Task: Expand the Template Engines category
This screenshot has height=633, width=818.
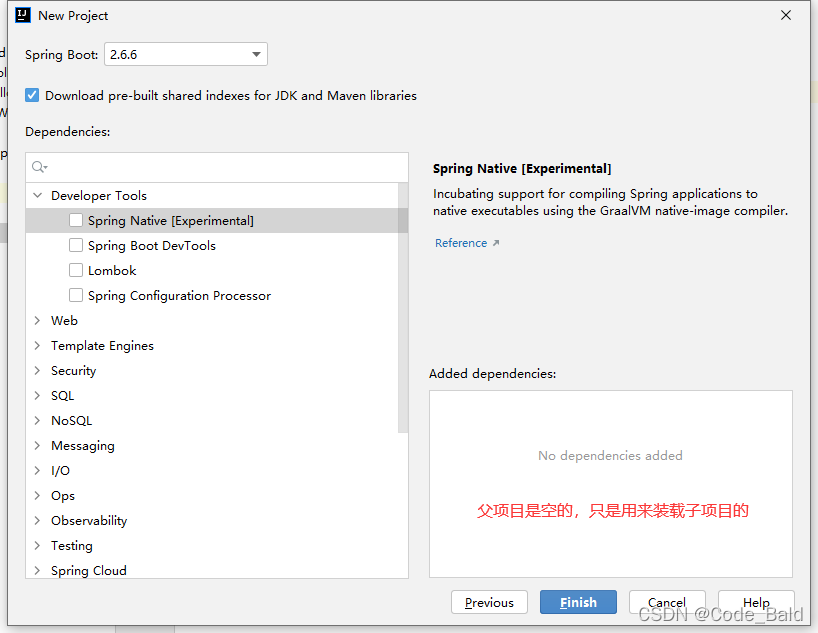Action: click(x=37, y=345)
